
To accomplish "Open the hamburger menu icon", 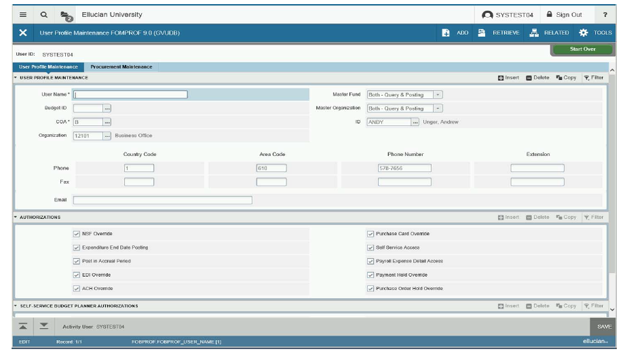I will click(23, 14).
